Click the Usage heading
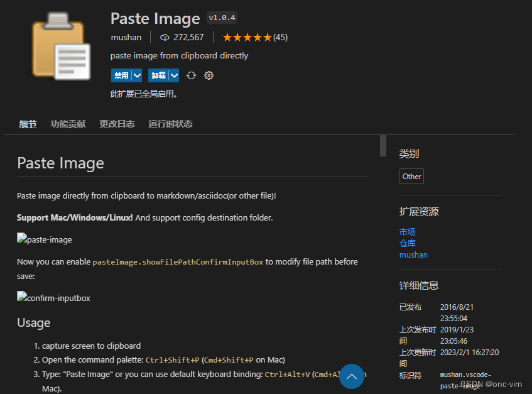The image size is (532, 394). (x=33, y=323)
